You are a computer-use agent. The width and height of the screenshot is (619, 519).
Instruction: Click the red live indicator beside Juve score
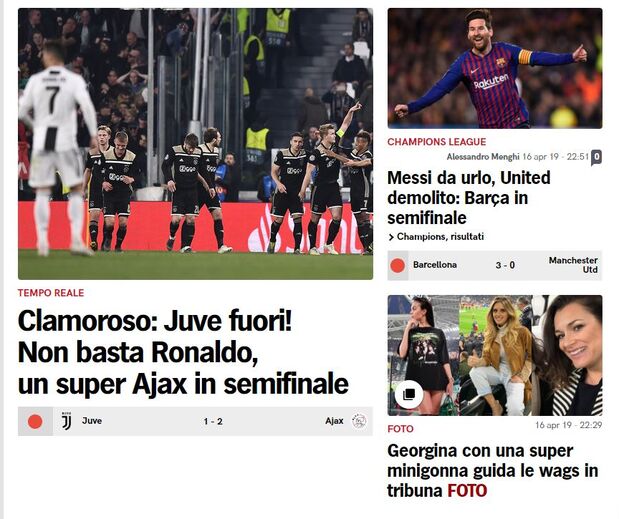tap(35, 421)
